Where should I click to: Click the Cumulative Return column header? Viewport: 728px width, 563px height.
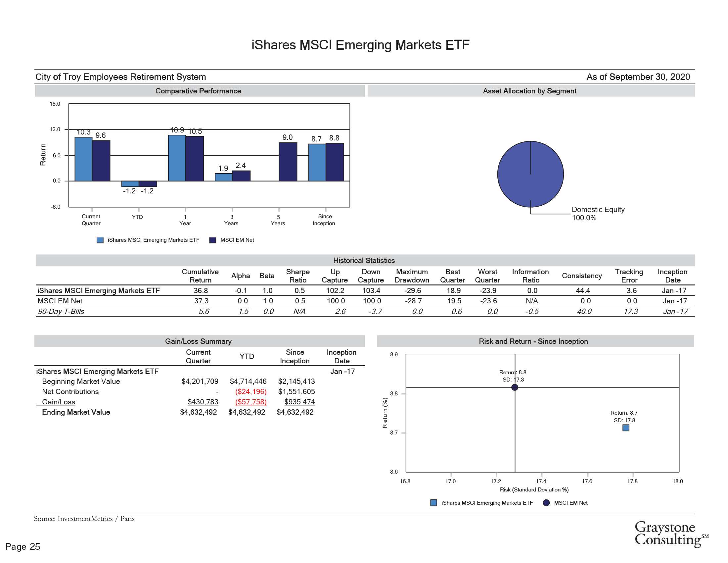tap(200, 276)
